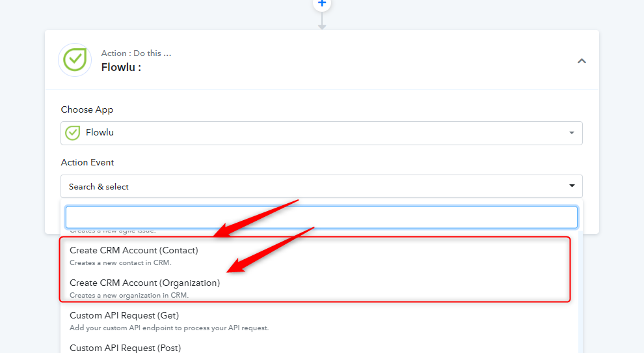The height and width of the screenshot is (353, 644).
Task: Click the 'Flowlu :' step title
Action: click(x=121, y=67)
